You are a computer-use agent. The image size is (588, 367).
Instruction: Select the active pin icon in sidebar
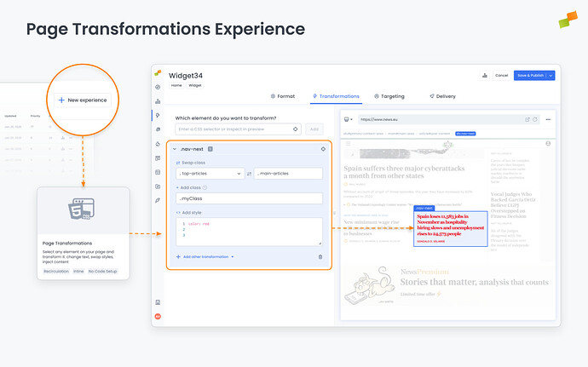pos(158,116)
